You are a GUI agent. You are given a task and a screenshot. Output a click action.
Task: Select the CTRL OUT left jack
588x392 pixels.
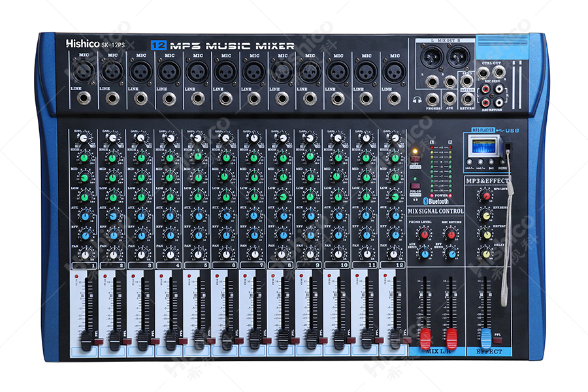483,72
